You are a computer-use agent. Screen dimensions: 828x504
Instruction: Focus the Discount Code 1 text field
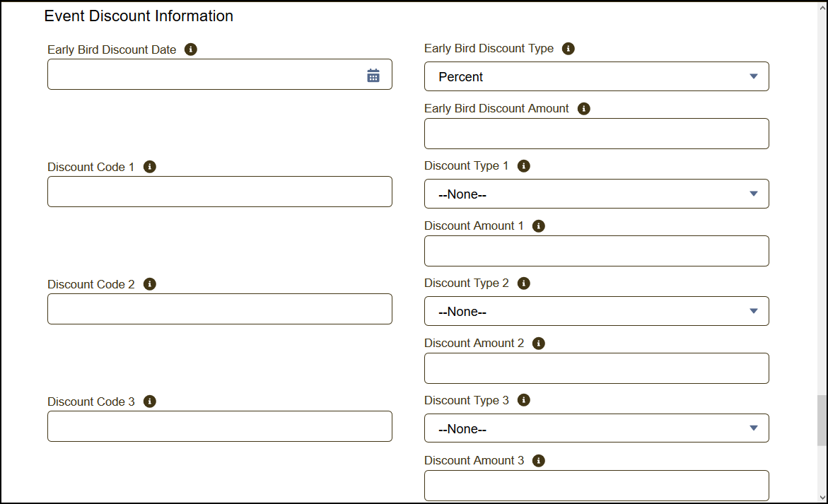(x=219, y=192)
